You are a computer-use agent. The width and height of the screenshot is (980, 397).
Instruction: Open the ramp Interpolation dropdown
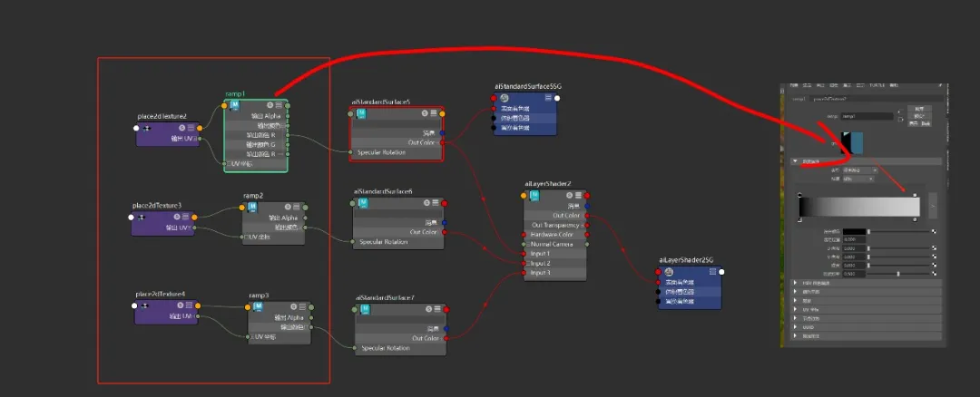point(858,179)
